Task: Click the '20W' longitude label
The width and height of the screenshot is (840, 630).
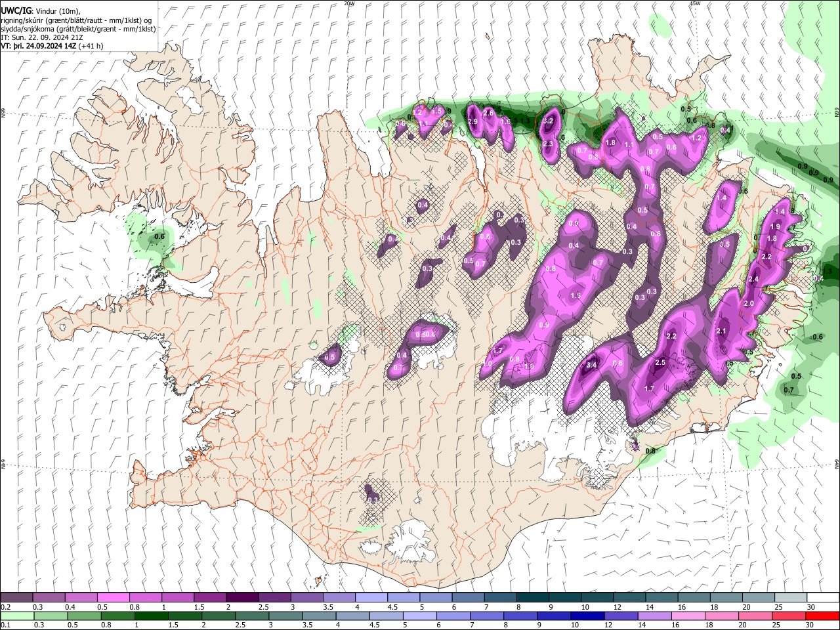Action: coord(349,3)
